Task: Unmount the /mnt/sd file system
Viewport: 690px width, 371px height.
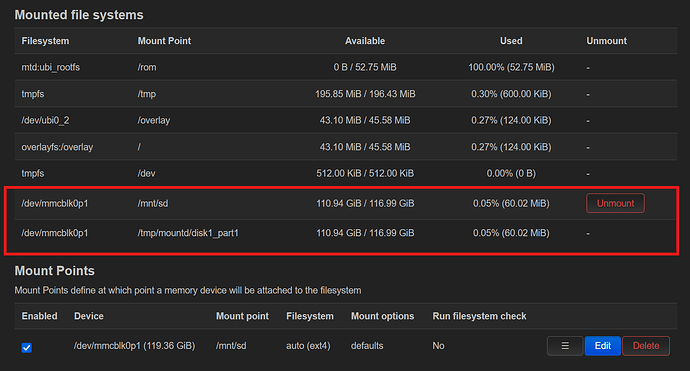Action: [x=615, y=203]
